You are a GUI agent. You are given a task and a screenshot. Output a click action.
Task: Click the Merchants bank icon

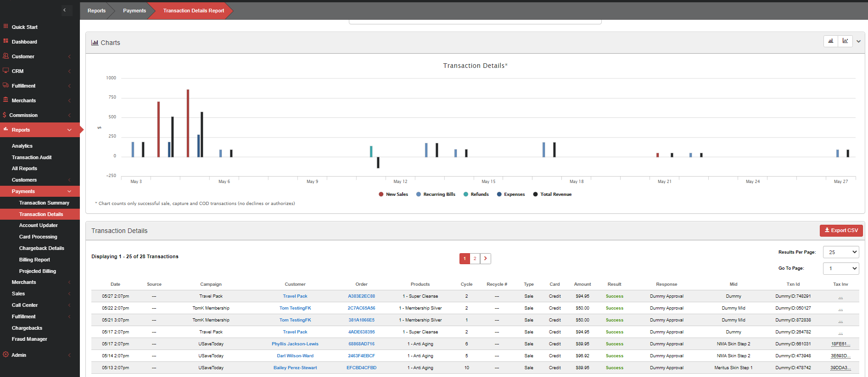click(x=6, y=100)
